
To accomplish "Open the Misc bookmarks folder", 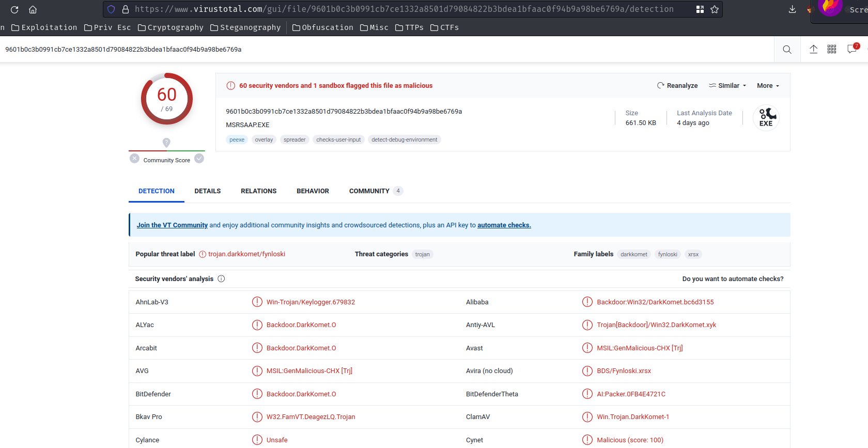I will (374, 27).
